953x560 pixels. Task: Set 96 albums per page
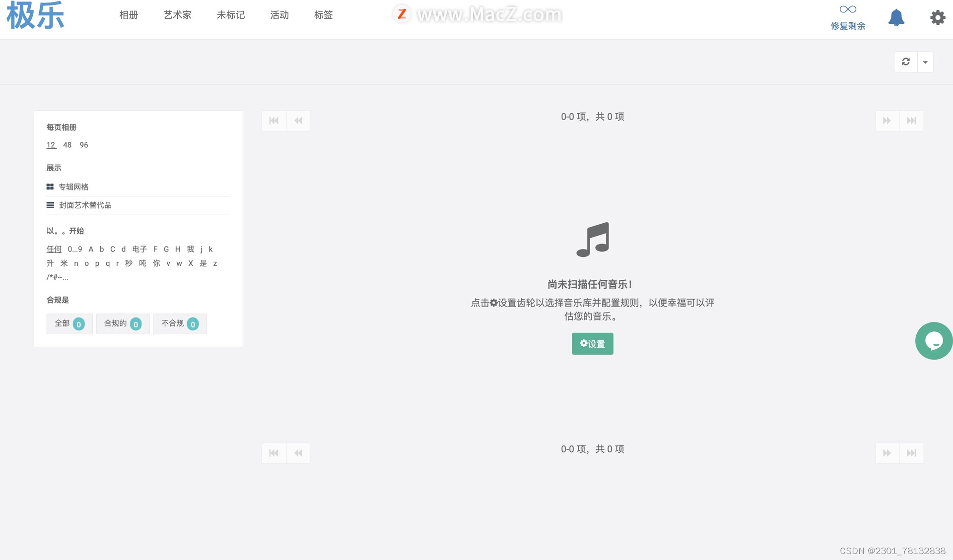point(84,145)
